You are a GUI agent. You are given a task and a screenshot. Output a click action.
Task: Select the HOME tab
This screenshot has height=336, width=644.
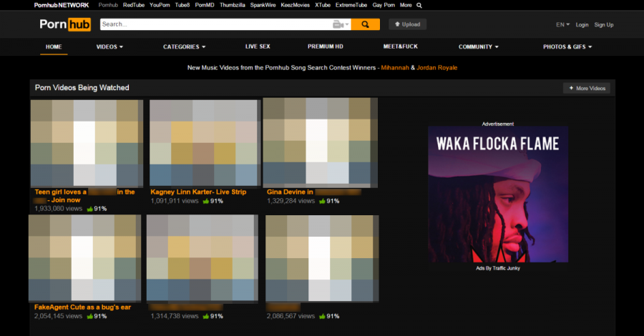54,46
